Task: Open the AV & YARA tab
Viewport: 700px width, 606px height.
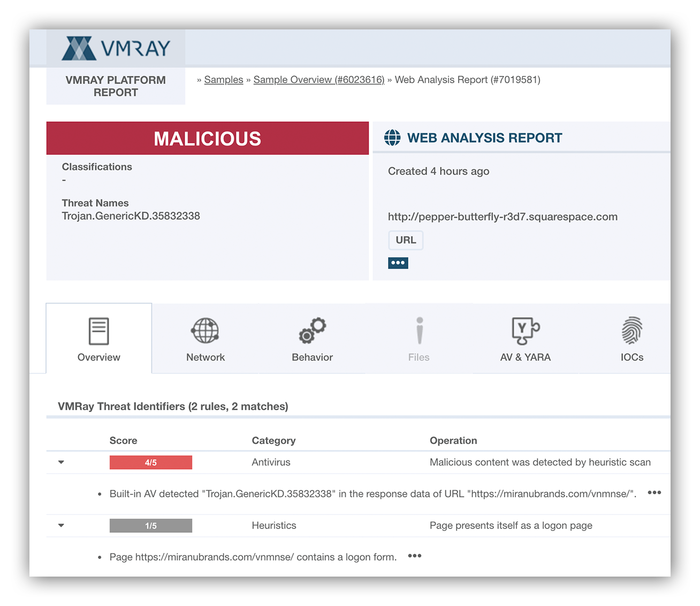Action: pos(526,338)
